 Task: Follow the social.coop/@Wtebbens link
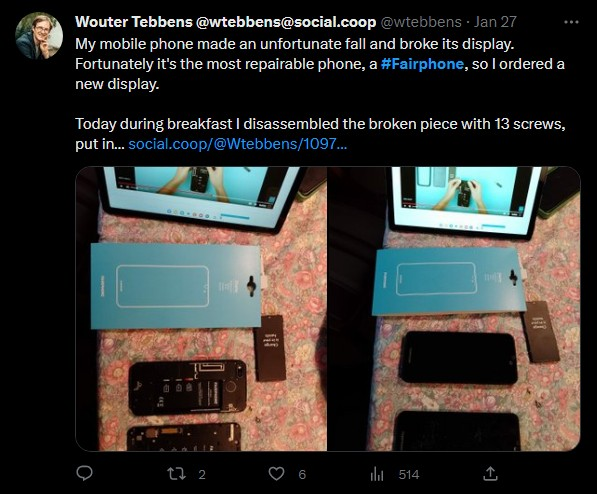[x=238, y=144]
